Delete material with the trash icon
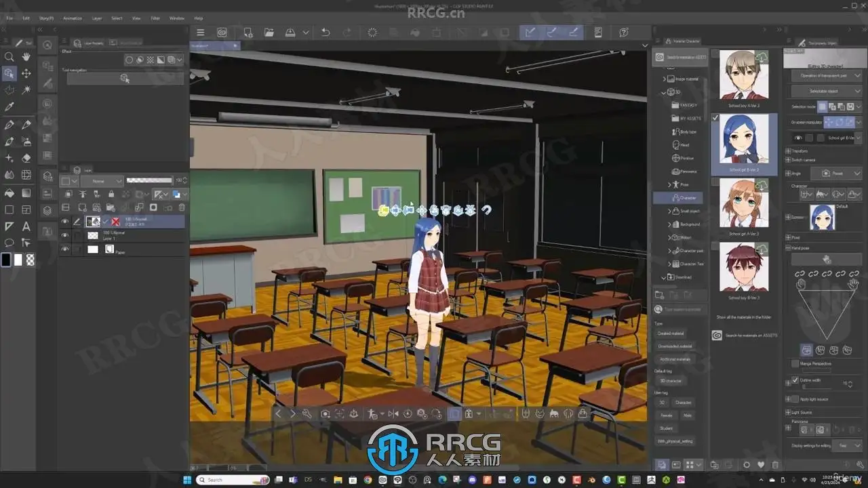The width and height of the screenshot is (868, 488). pos(776,465)
